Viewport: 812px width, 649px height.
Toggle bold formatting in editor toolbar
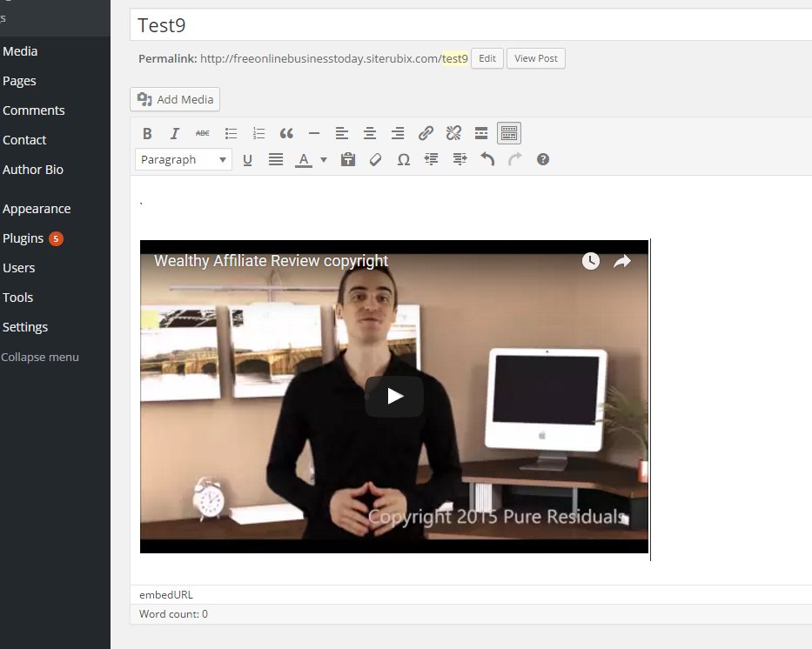(x=147, y=133)
